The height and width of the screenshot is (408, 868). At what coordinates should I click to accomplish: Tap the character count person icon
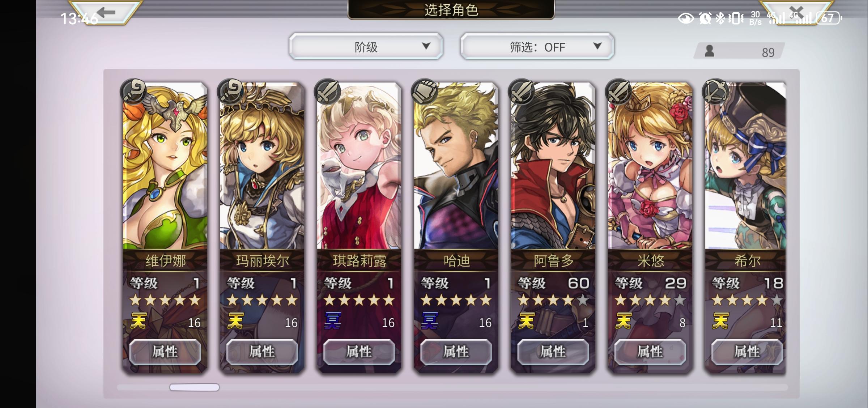[710, 51]
